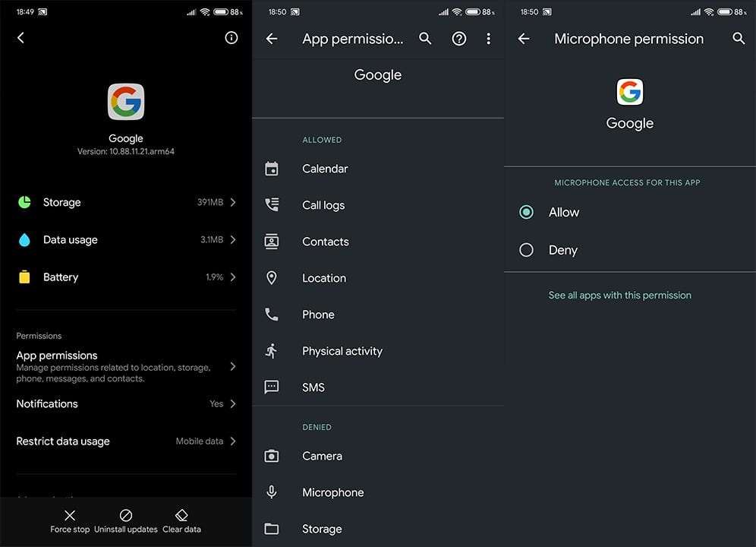Search from Microphone permission screen
The height and width of the screenshot is (547, 756).
coord(739,39)
